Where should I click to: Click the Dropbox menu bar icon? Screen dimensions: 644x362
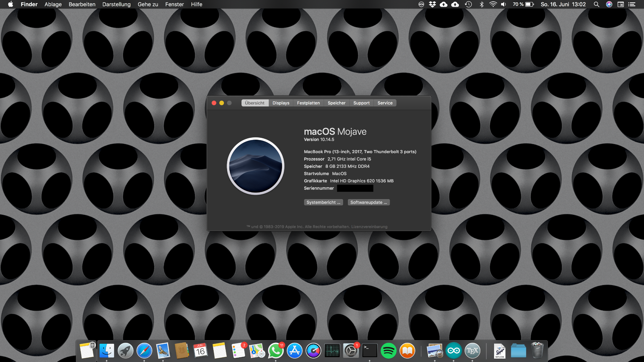(432, 4)
